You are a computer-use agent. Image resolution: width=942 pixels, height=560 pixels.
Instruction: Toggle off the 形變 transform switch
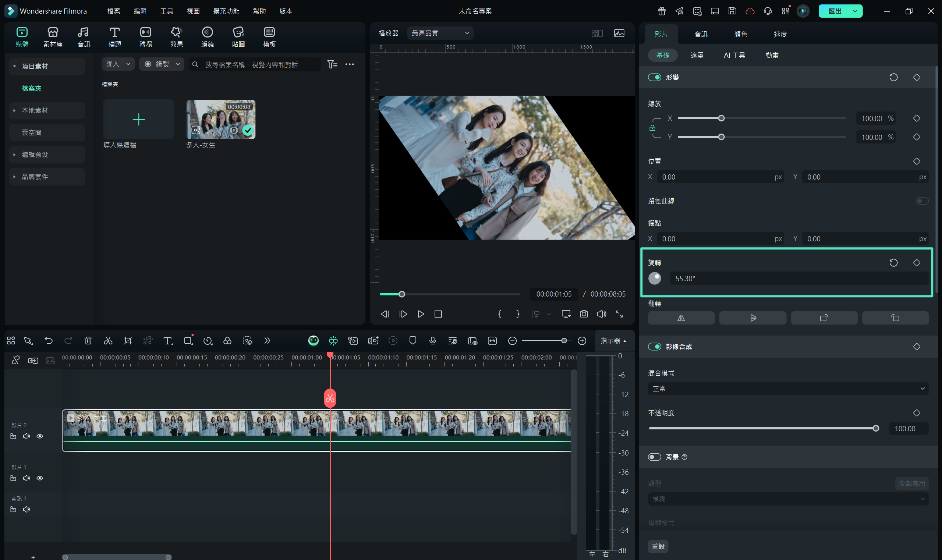(654, 77)
